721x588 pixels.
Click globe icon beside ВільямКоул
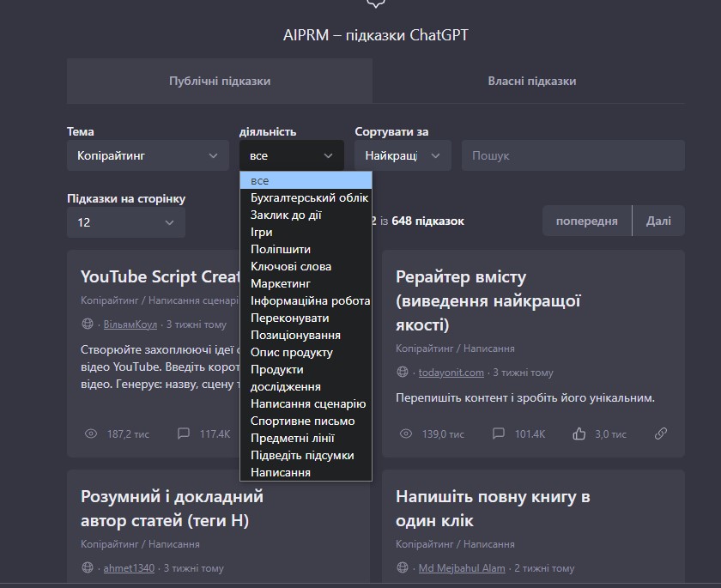click(x=88, y=324)
